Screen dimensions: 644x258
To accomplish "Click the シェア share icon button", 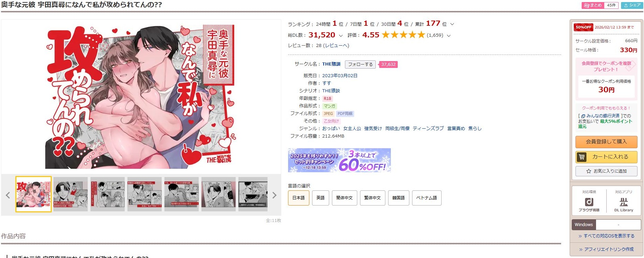I will click(x=632, y=5).
